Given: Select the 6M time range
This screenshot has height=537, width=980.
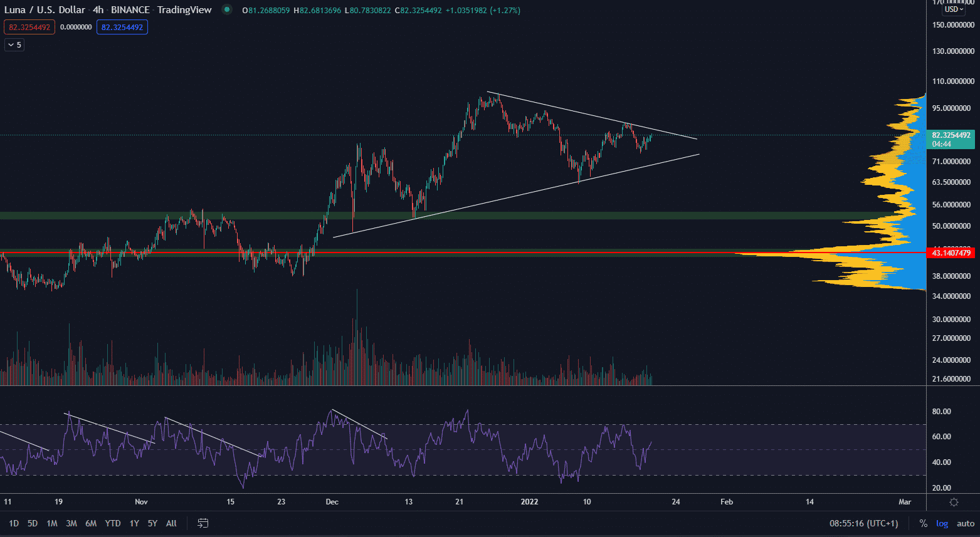Looking at the screenshot, I should click(91, 523).
